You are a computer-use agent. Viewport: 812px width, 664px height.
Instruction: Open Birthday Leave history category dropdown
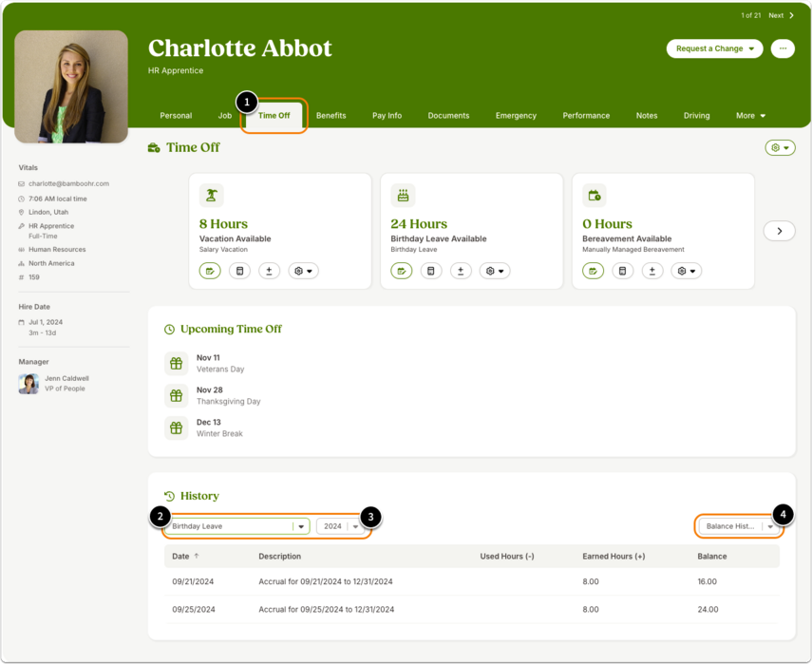(x=237, y=526)
